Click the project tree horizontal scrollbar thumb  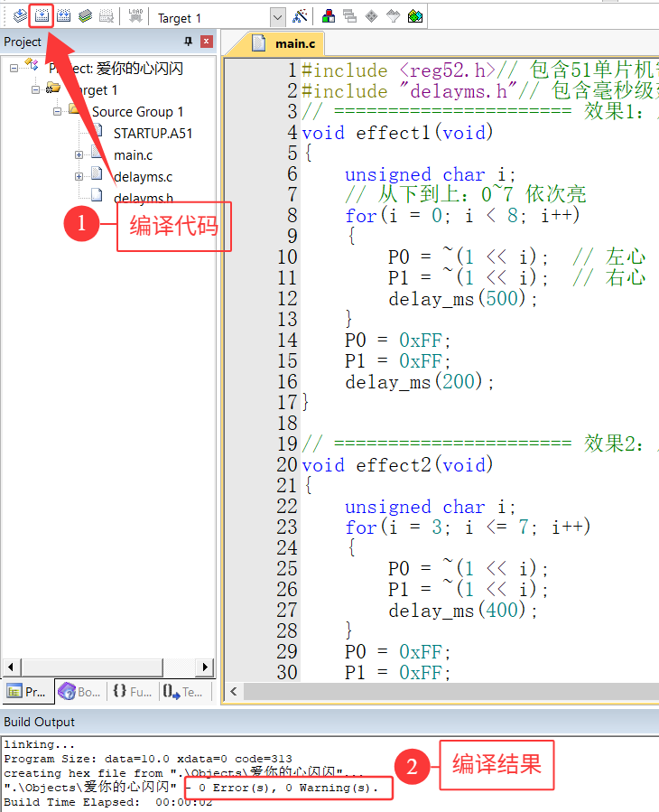coord(92,667)
